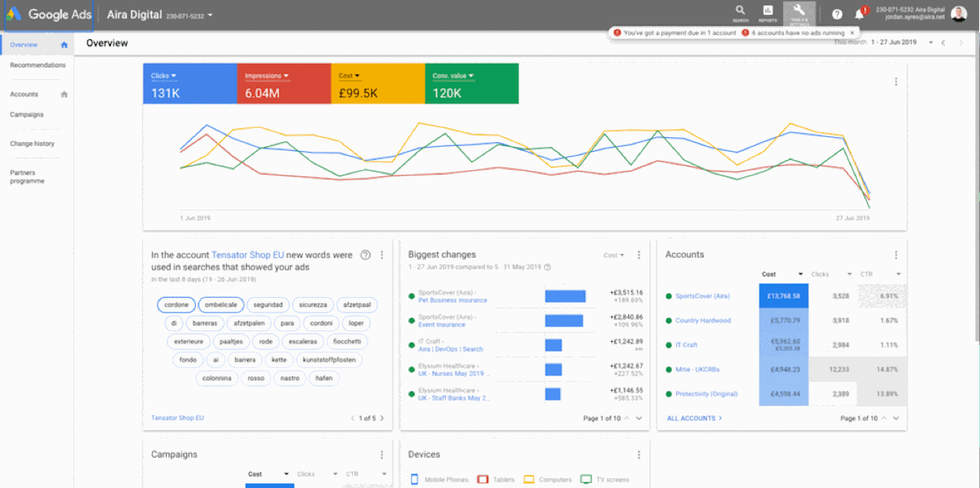This screenshot has height=488, width=980.
Task: Click the Google Ads logo
Action: coord(51,13)
